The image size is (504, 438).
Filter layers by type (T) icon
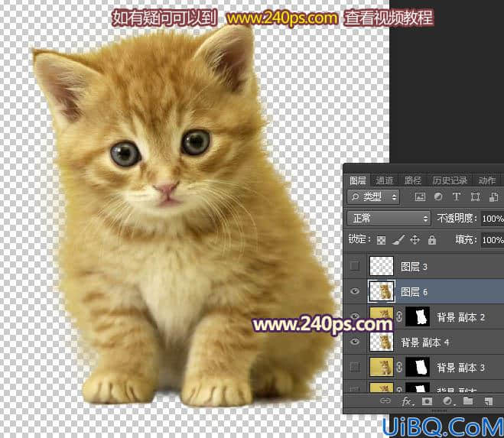point(456,196)
